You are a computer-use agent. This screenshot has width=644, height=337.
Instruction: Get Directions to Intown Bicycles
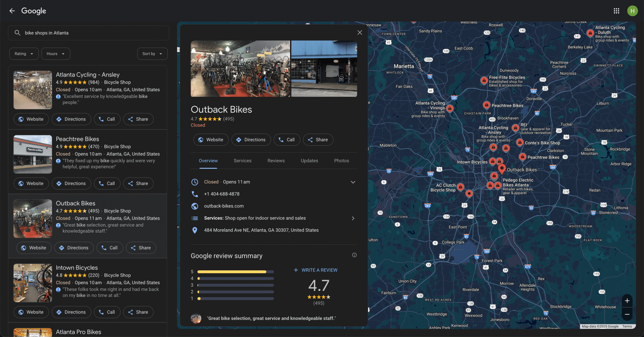coord(71,312)
